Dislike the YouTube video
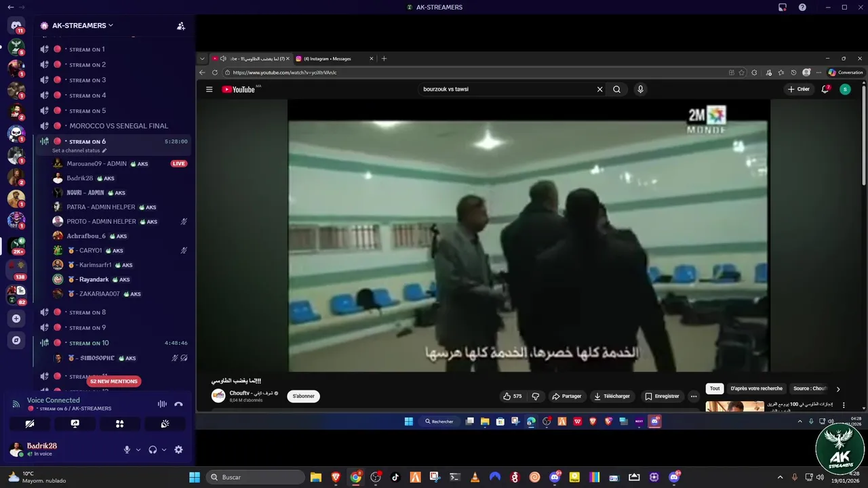Image resolution: width=868 pixels, height=488 pixels. (535, 396)
